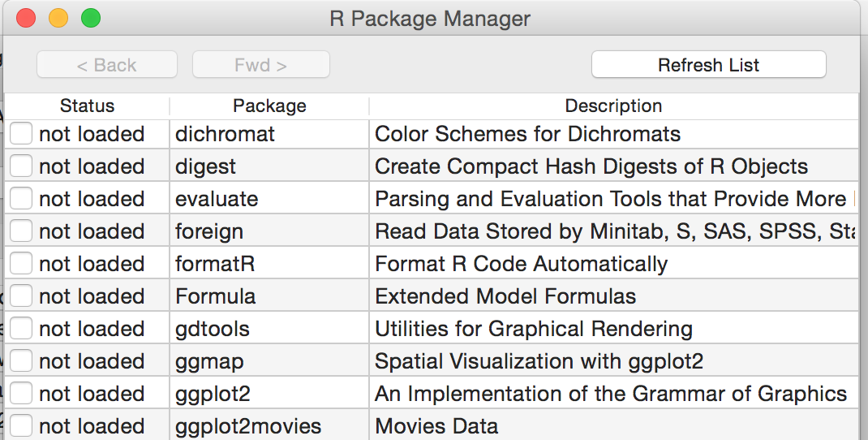Check the ggplot2movies package checkbox

pos(21,425)
